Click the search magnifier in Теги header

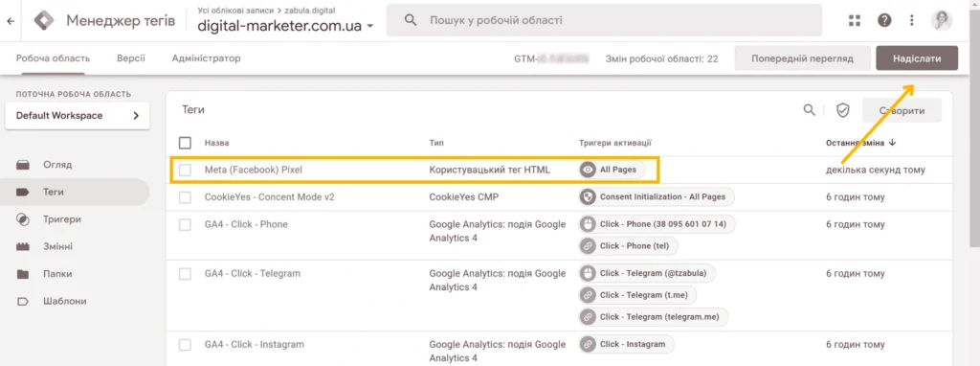pos(810,110)
